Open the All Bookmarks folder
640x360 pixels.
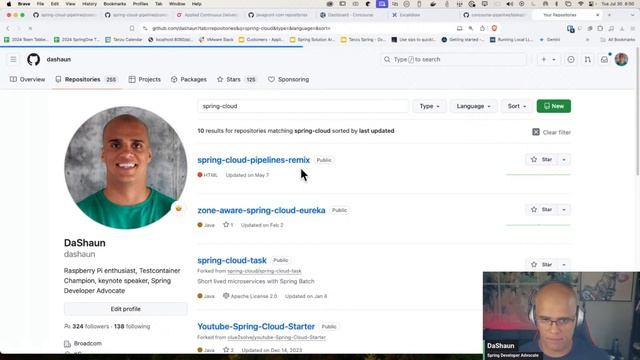coord(618,40)
